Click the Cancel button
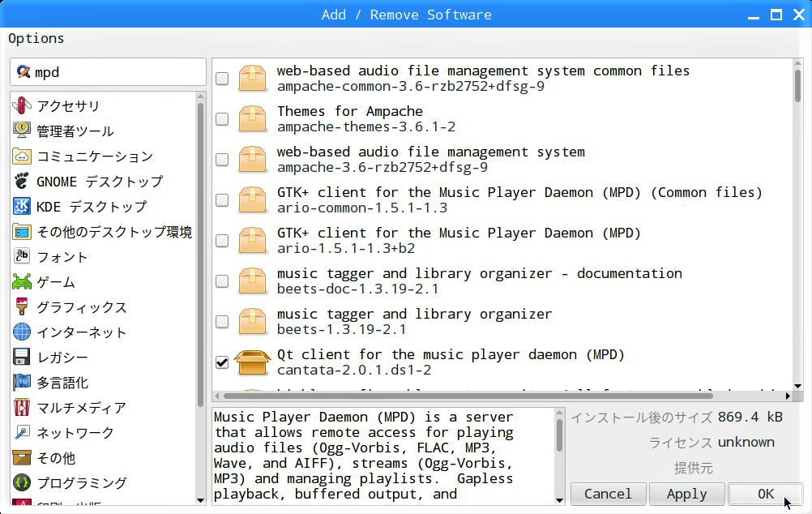This screenshot has height=514, width=812. click(x=608, y=494)
